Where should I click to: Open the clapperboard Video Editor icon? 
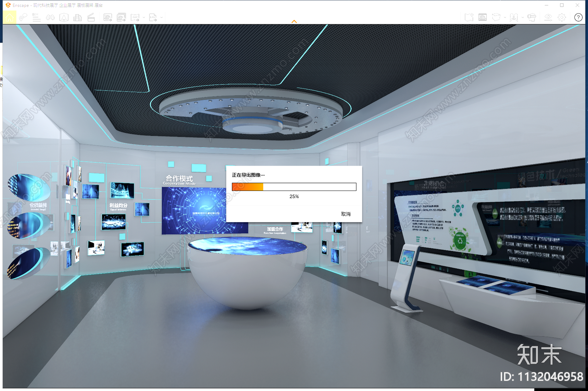(91, 17)
